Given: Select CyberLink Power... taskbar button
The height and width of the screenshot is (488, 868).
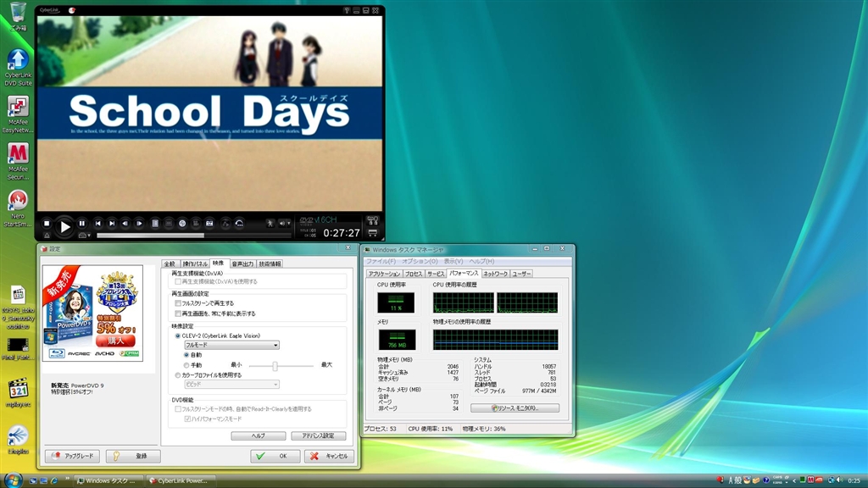Looking at the screenshot, I should click(x=180, y=481).
